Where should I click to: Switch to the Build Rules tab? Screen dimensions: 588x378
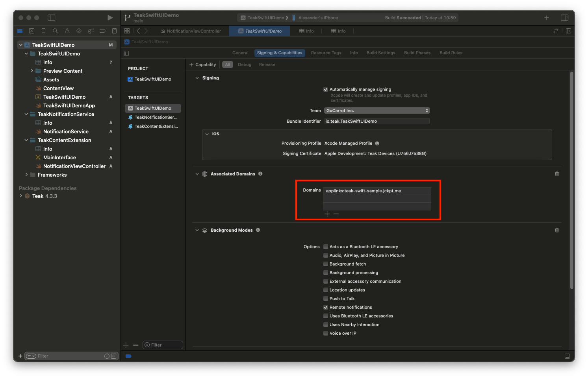[x=451, y=53]
